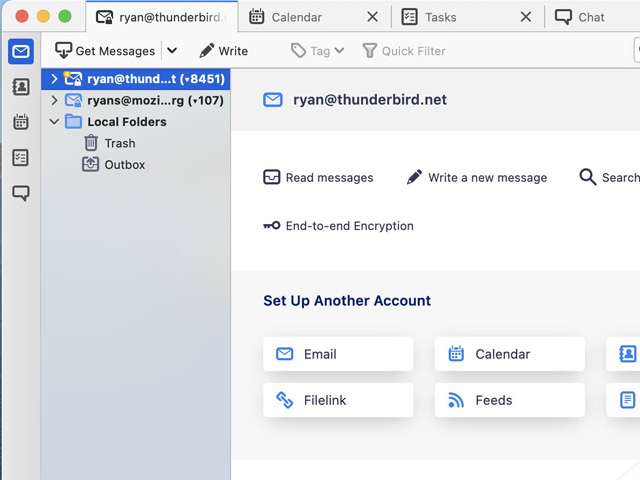Click the Outbox tray icon in folder tree
This screenshot has height=480, width=640.
point(91,164)
